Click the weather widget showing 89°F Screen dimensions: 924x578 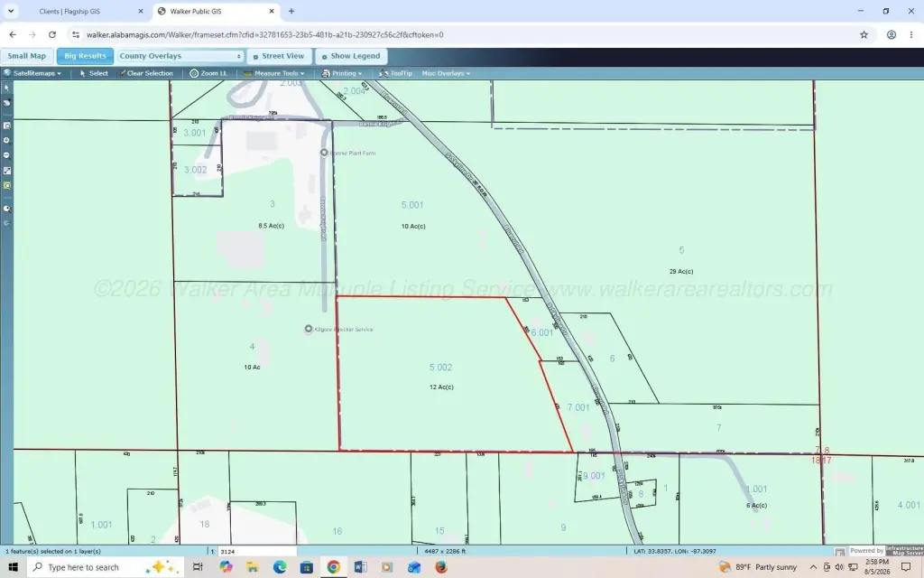(758, 567)
